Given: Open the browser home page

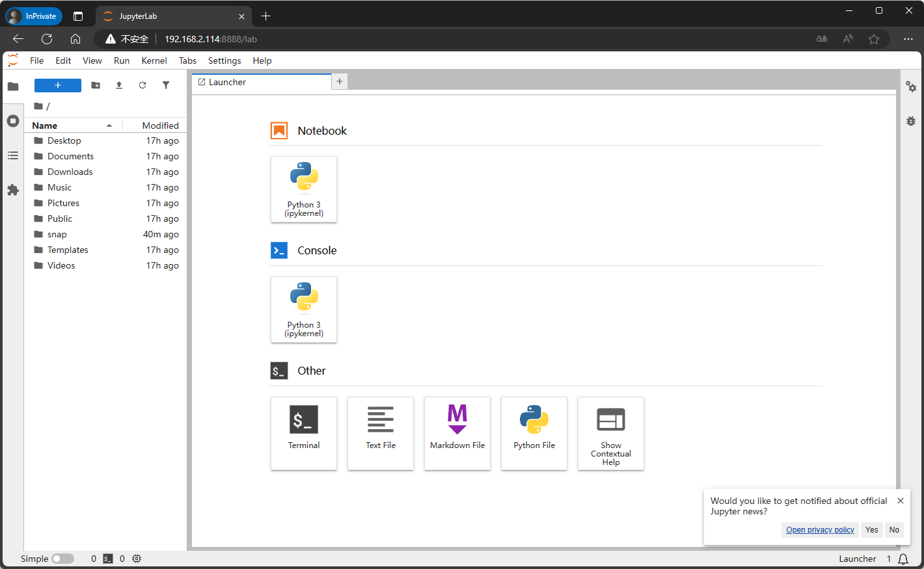Looking at the screenshot, I should [x=75, y=39].
